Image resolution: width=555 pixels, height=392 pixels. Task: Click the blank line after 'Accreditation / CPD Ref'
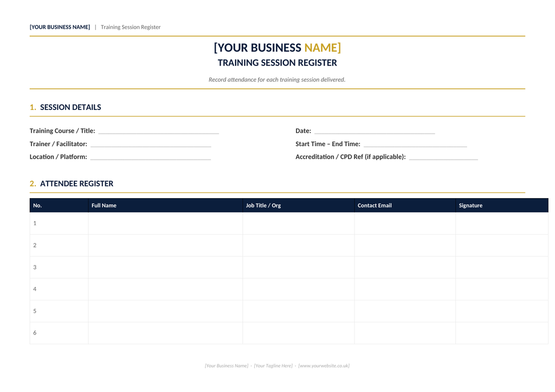pyautogui.click(x=443, y=158)
